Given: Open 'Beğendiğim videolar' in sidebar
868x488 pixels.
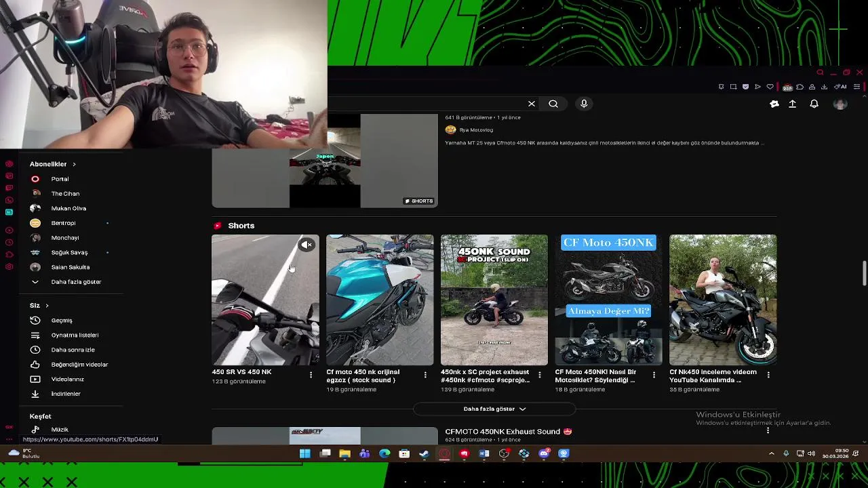Looking at the screenshot, I should point(79,365).
